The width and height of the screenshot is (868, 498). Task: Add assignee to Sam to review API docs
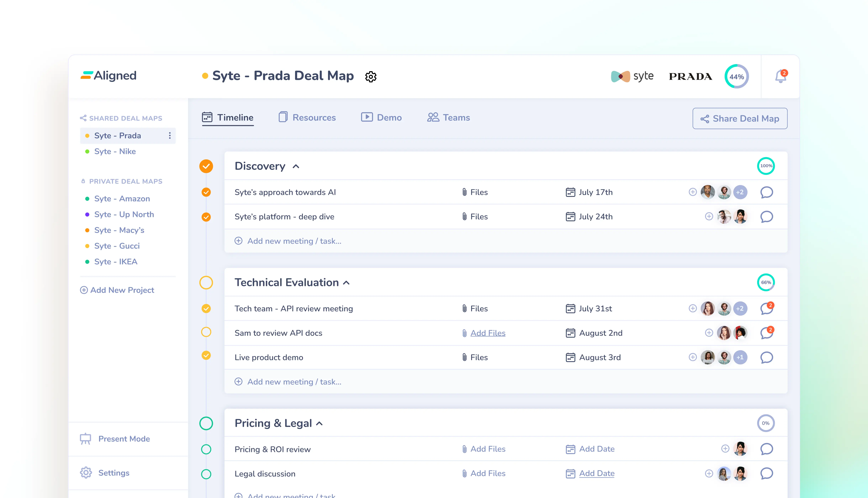[x=709, y=332]
